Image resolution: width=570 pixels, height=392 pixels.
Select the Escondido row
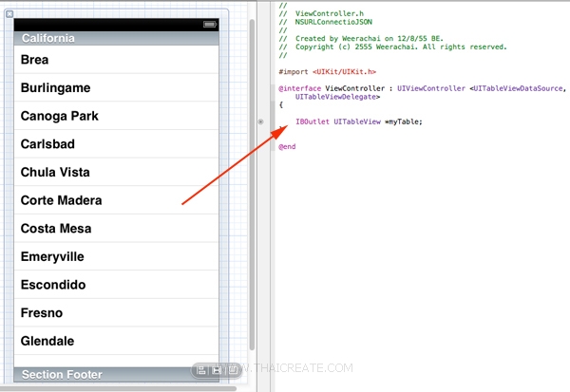click(116, 285)
